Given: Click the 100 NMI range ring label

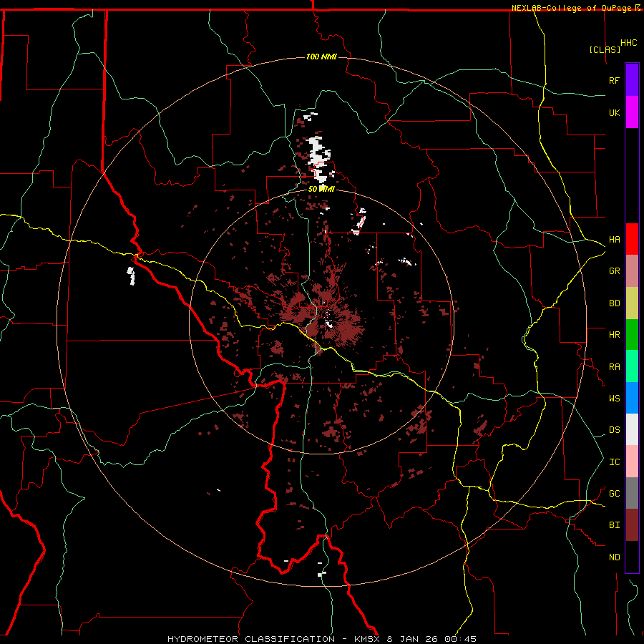Looking at the screenshot, I should point(321,57).
